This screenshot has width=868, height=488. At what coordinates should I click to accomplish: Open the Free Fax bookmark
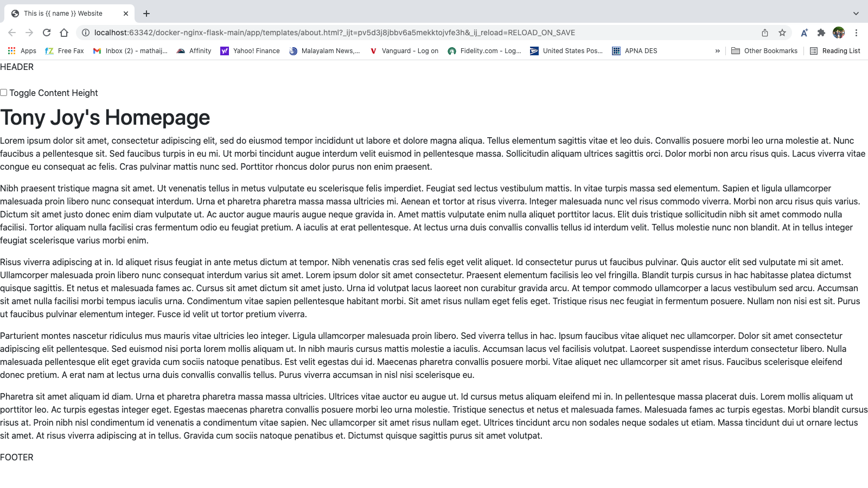(65, 51)
